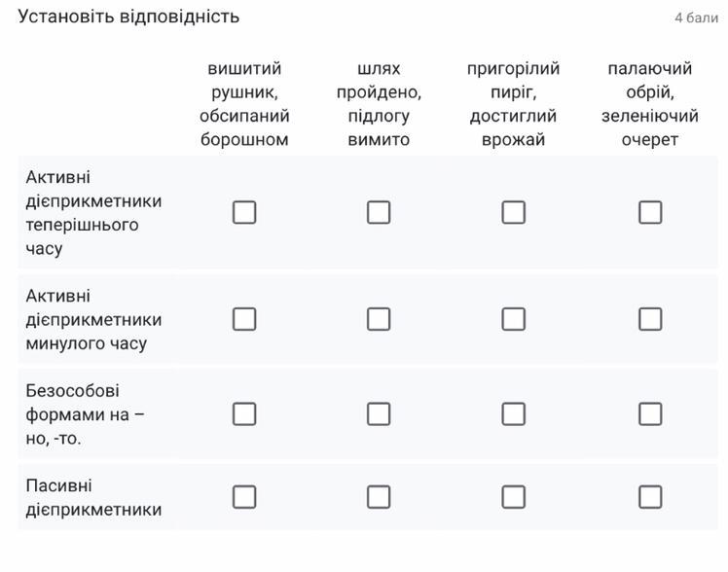
Task: Click the 'Установіть відповідність' question title
Action: pos(128,17)
